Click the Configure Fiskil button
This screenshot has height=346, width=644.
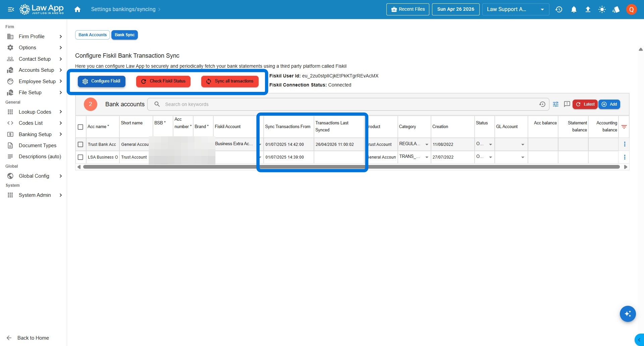point(102,81)
